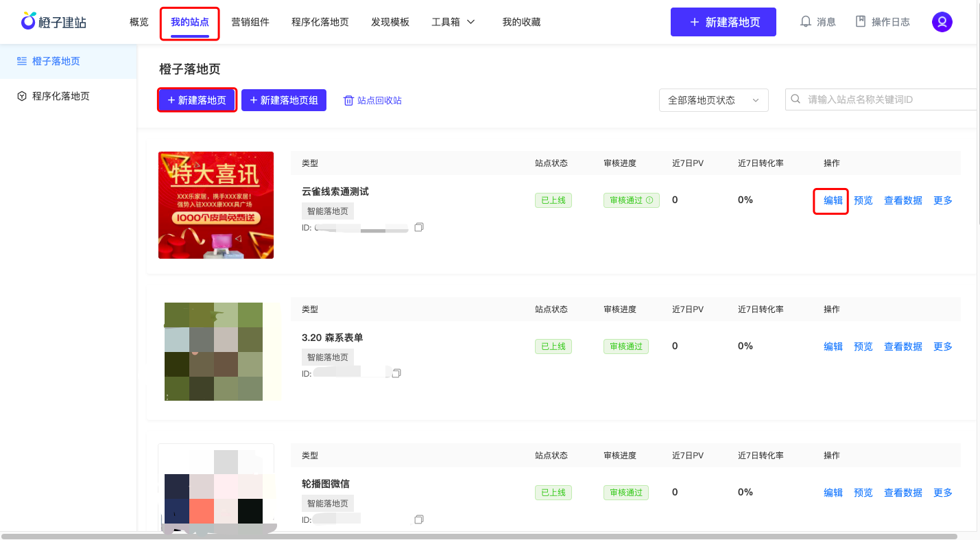Click the search magnifier icon
This screenshot has width=980, height=540.
point(795,99)
